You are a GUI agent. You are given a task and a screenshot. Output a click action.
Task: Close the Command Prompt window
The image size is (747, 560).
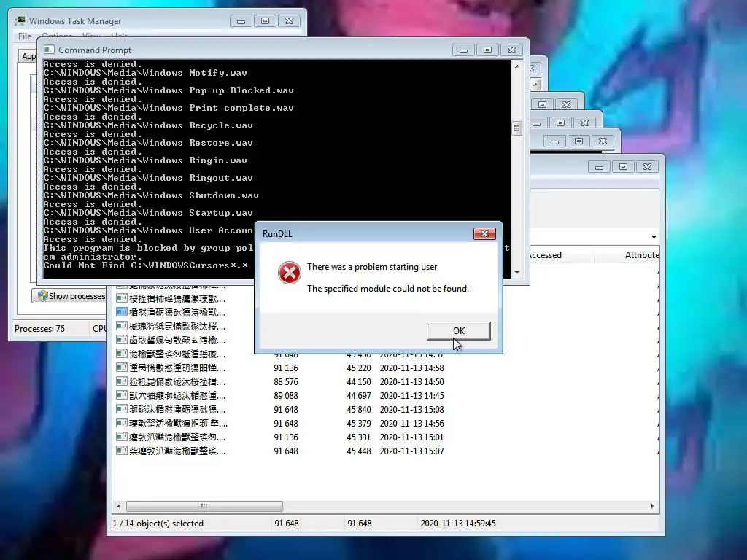[x=511, y=50]
